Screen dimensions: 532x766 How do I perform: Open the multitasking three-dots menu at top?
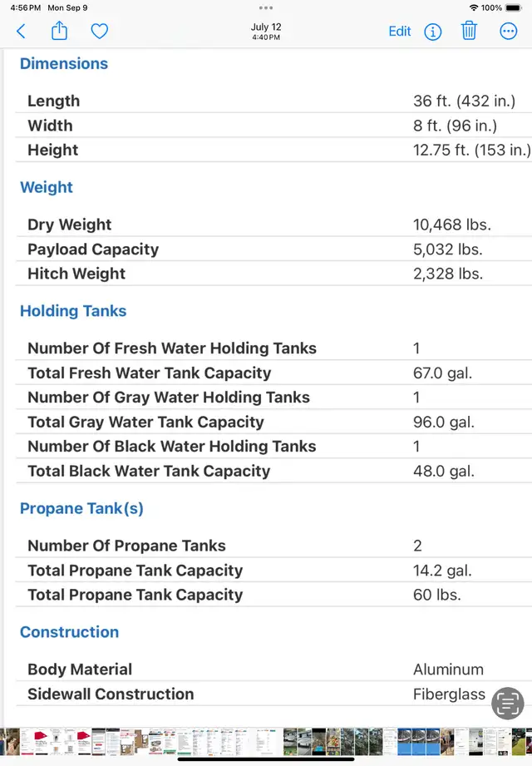[x=266, y=7]
